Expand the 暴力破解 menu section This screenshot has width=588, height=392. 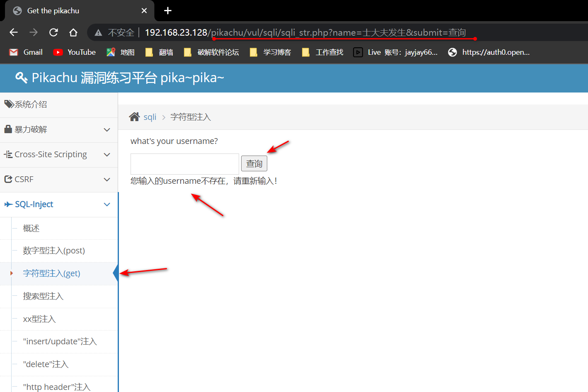point(58,130)
